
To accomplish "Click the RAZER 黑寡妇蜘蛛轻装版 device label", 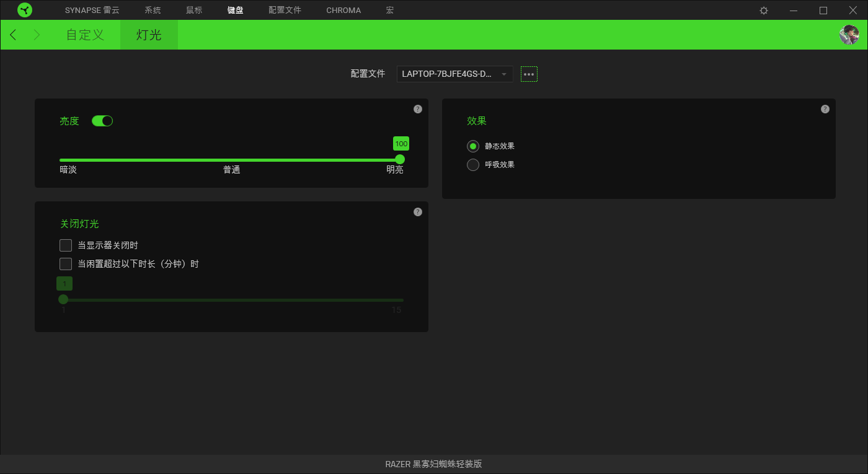I will pos(433,464).
